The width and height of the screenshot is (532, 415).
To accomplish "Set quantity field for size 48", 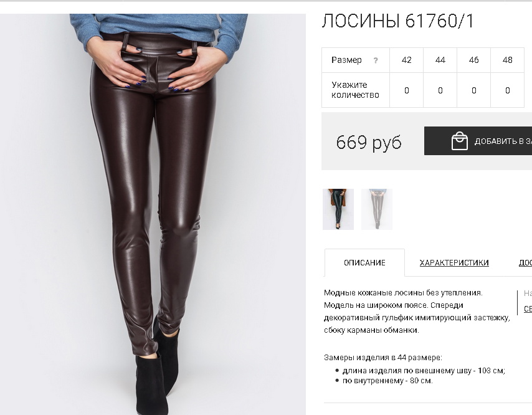I will point(507,90).
